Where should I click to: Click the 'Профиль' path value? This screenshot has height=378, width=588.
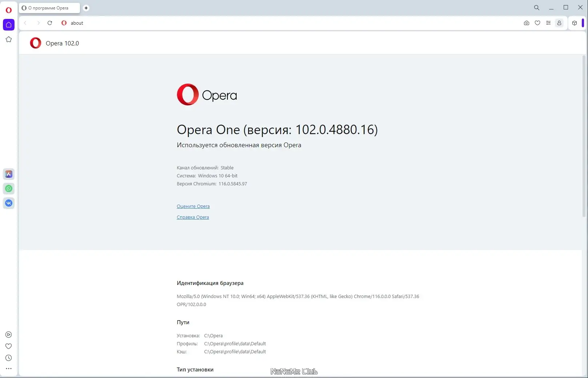[235, 344]
